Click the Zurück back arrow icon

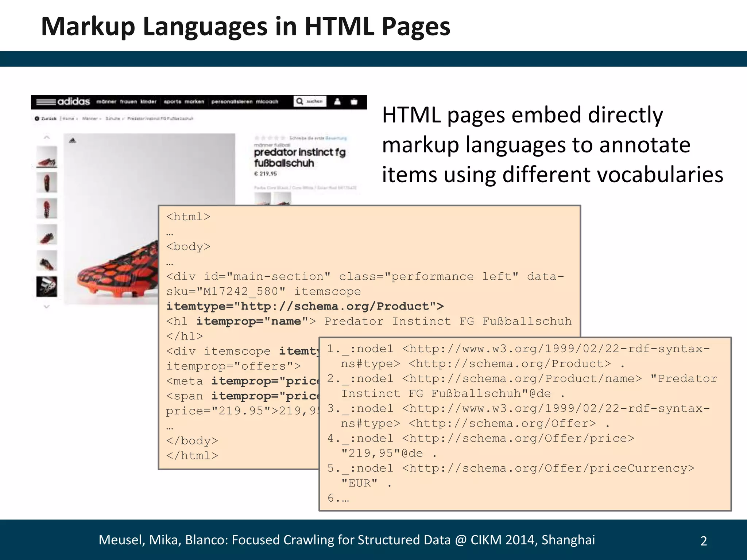pyautogui.click(x=37, y=118)
